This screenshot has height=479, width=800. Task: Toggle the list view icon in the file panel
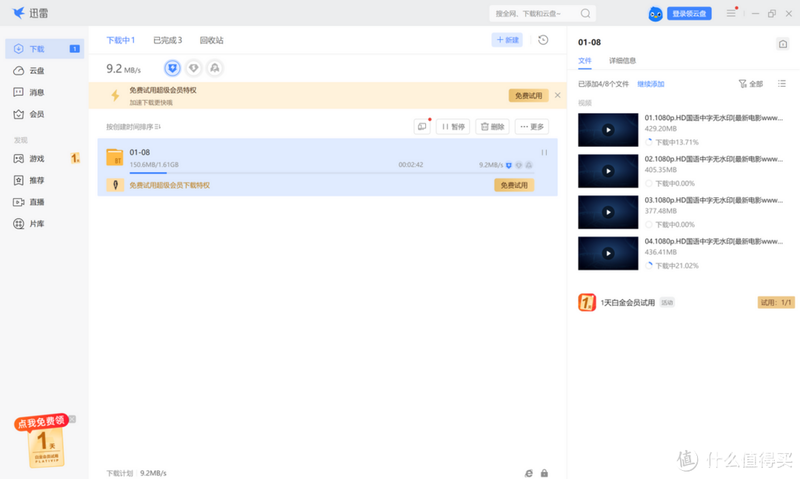point(782,84)
